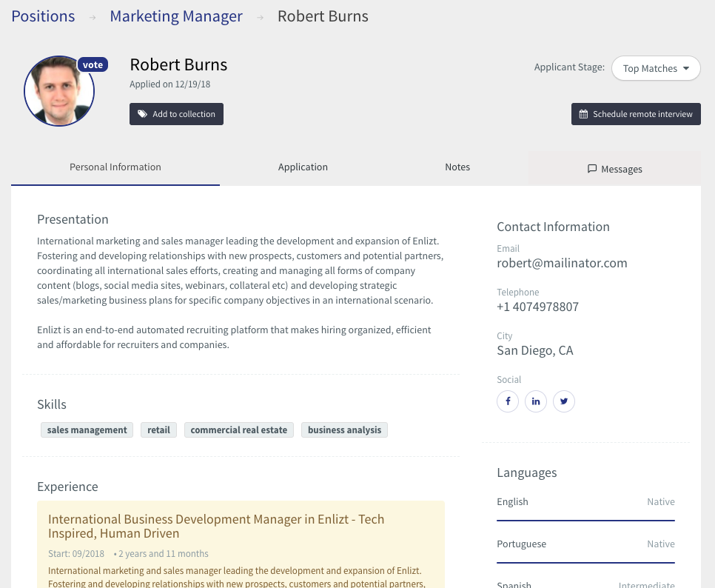The width and height of the screenshot is (715, 588).
Task: Go to Marketing Manager breadcrumb link
Action: 176,16
